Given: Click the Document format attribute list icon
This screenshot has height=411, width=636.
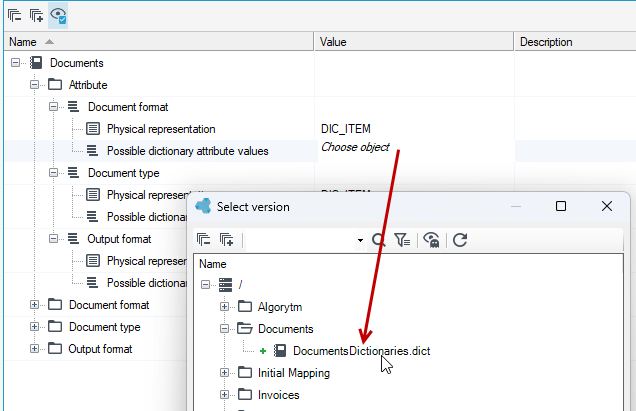Looking at the screenshot, I should (x=73, y=107).
